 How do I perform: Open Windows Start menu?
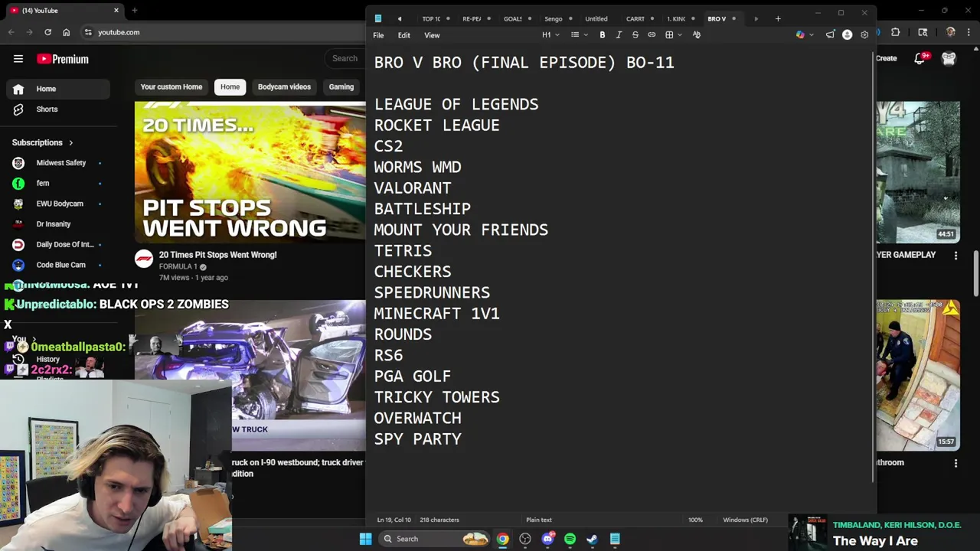click(x=365, y=539)
